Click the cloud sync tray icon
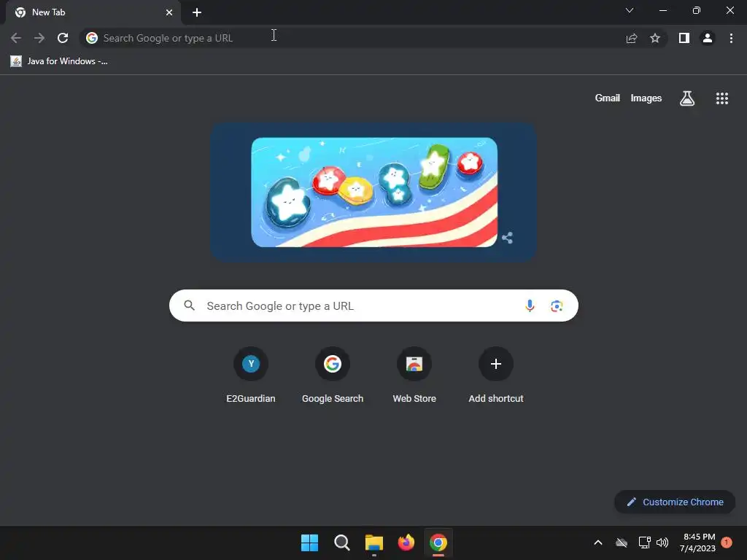Image resolution: width=747 pixels, height=560 pixels. pyautogui.click(x=622, y=542)
